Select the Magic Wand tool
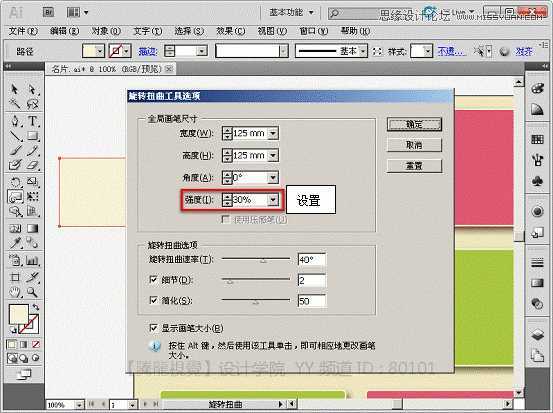Image resolution: width=553 pixels, height=413 pixels. tap(14, 104)
